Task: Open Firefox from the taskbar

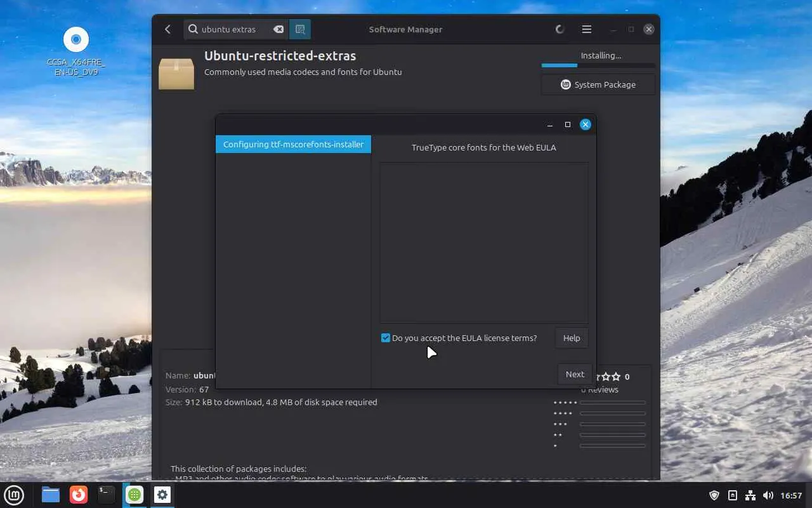Action: (79, 495)
